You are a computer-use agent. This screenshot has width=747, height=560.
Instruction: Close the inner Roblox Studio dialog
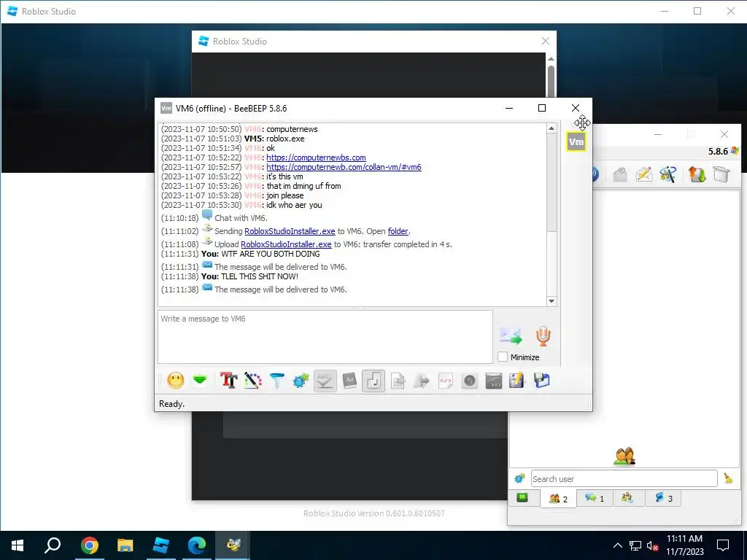tap(546, 42)
